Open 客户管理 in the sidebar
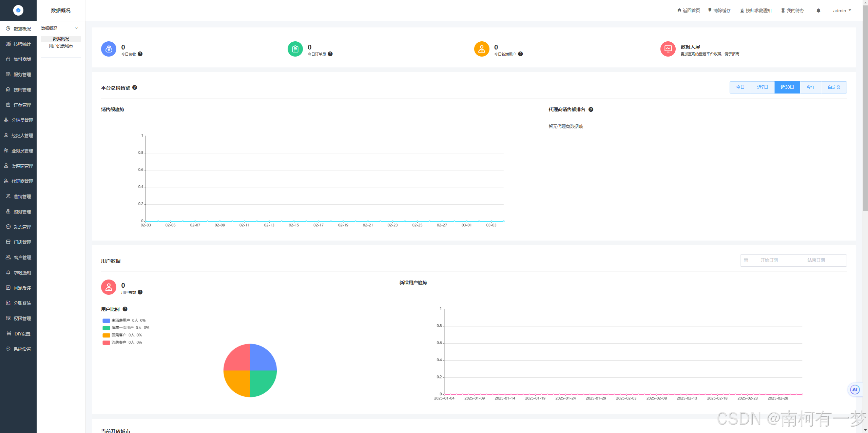Image resolution: width=868 pixels, height=433 pixels. 18,257
